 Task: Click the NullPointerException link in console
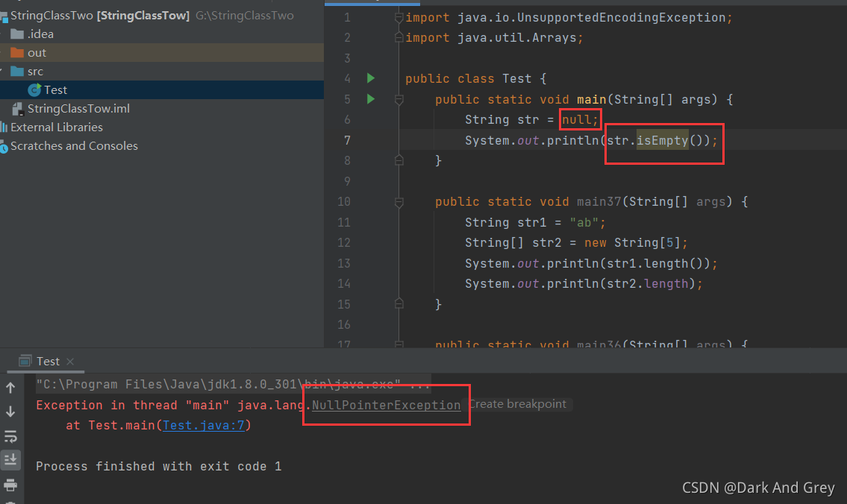click(387, 406)
